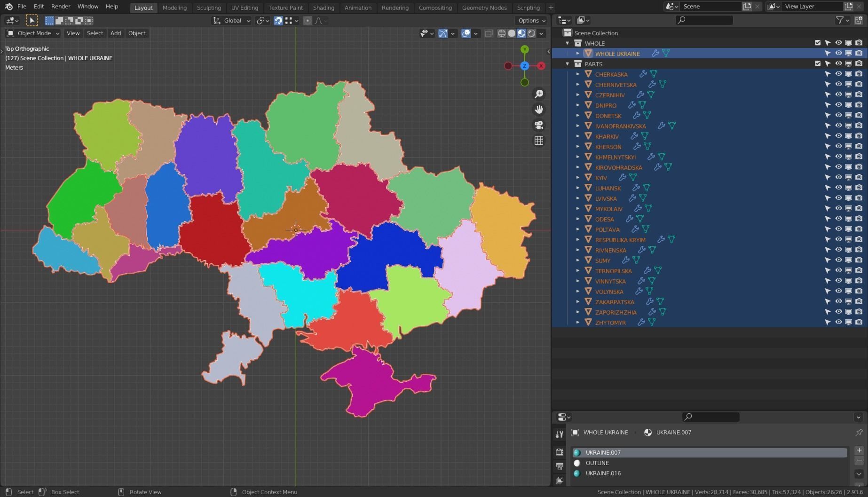
Task: Toggle camera view gizmo icon
Action: click(x=539, y=125)
